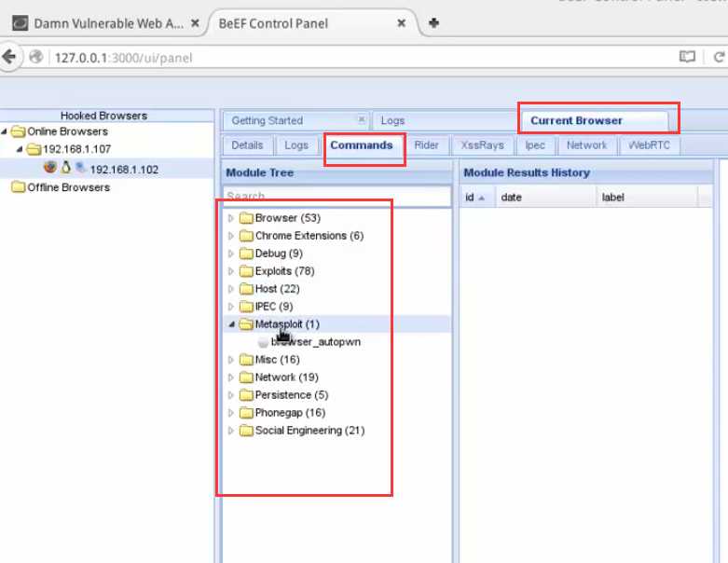Click the browser_autopwn module status icon

coord(263,342)
